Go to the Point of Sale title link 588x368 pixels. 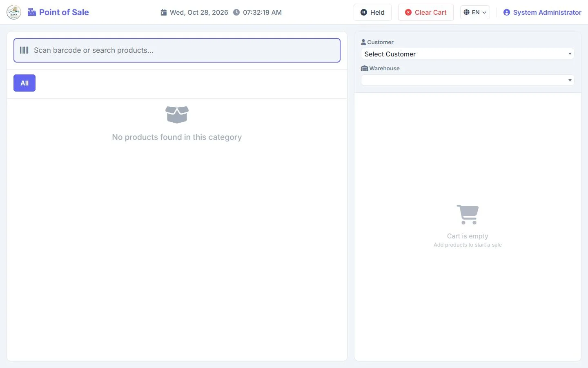(58, 12)
